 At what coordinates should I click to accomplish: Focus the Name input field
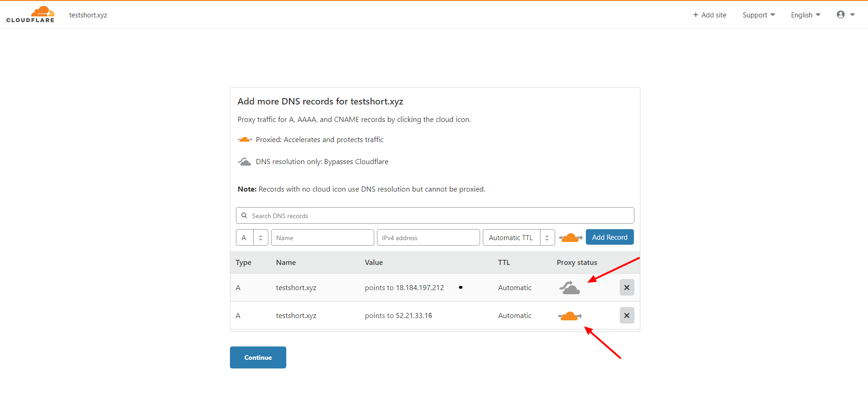coord(322,237)
